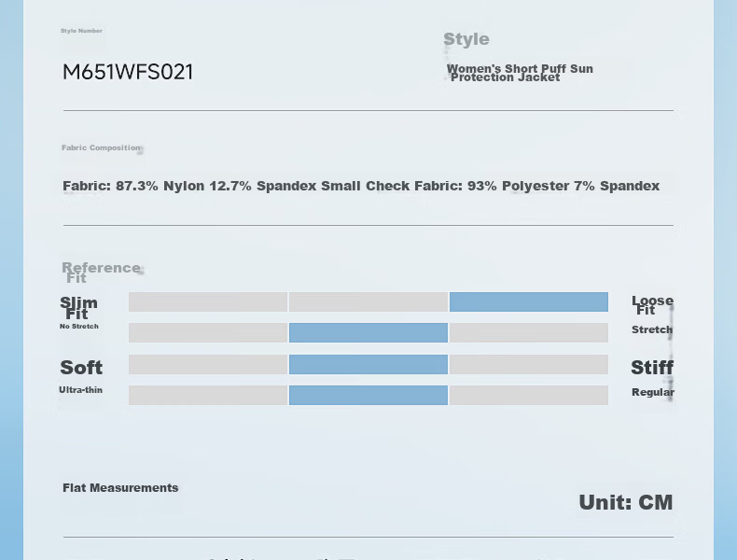Click the 'Style' heading

coord(466,39)
